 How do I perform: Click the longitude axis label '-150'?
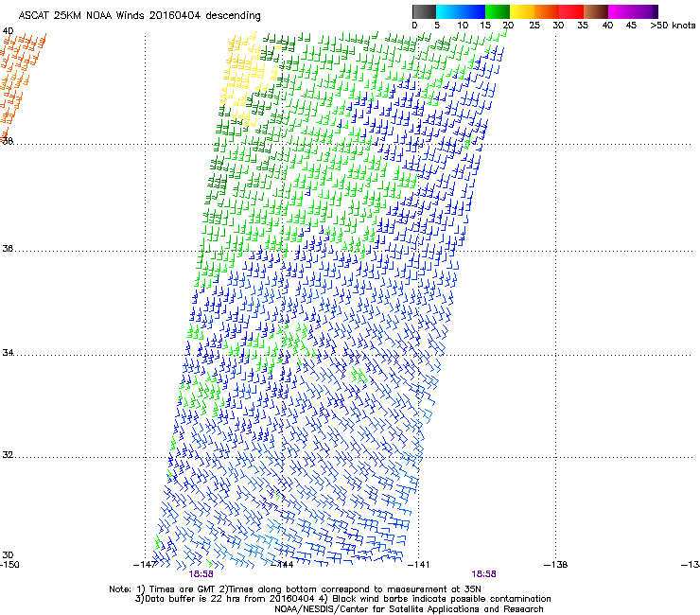(9, 565)
